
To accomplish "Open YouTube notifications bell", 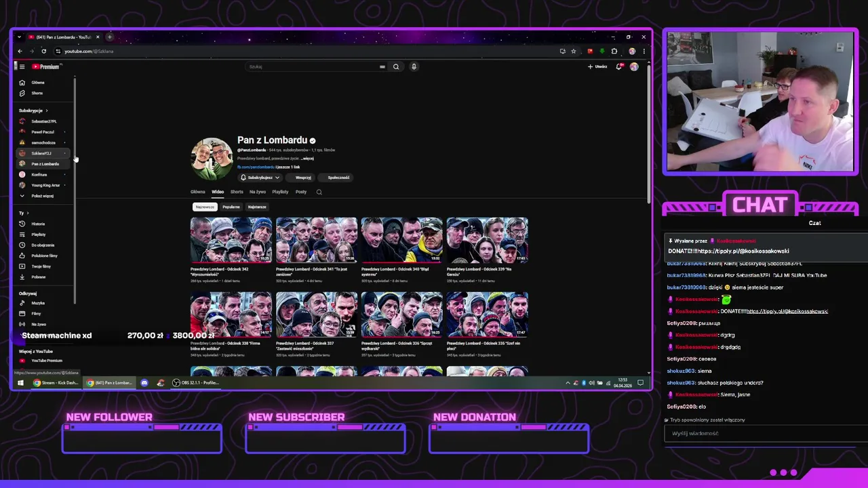I will coord(618,66).
